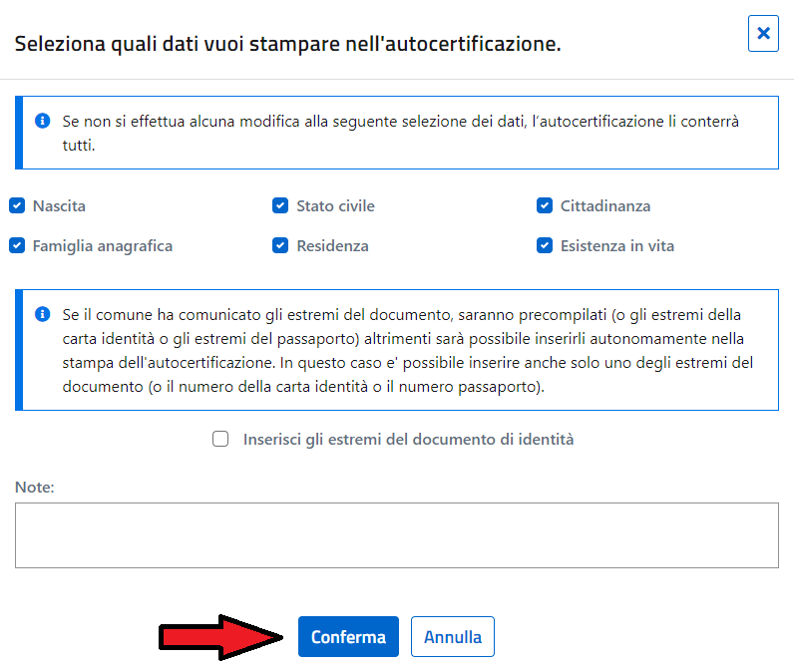Confirm selection with the Conferma button
This screenshot has width=794, height=672.
point(348,636)
